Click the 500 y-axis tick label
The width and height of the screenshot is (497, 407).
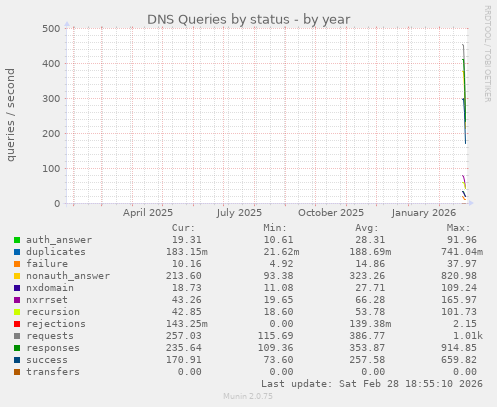(x=51, y=29)
